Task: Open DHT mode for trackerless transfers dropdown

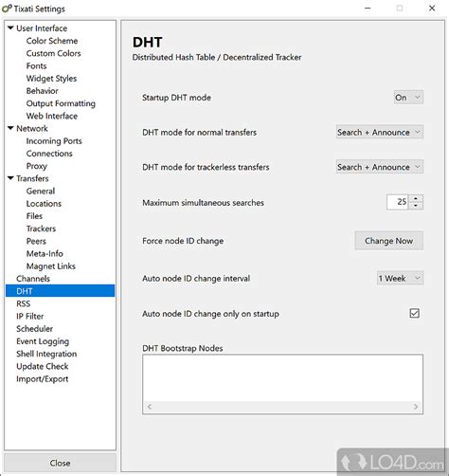Action: (380, 167)
